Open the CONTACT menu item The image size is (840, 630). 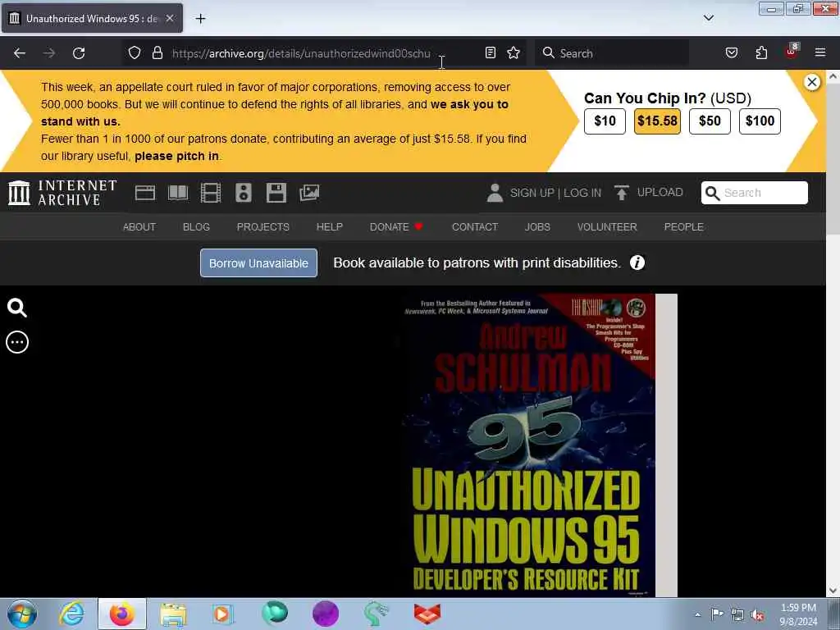[x=475, y=227]
